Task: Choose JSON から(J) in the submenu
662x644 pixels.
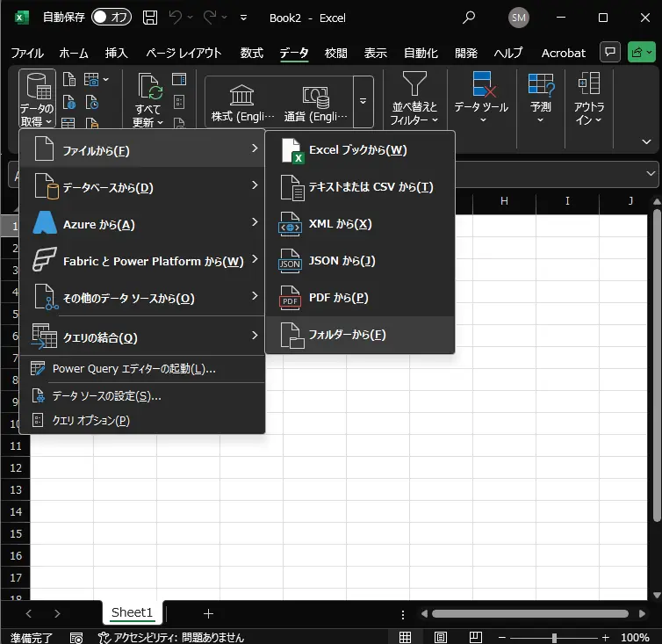Action: (x=360, y=261)
